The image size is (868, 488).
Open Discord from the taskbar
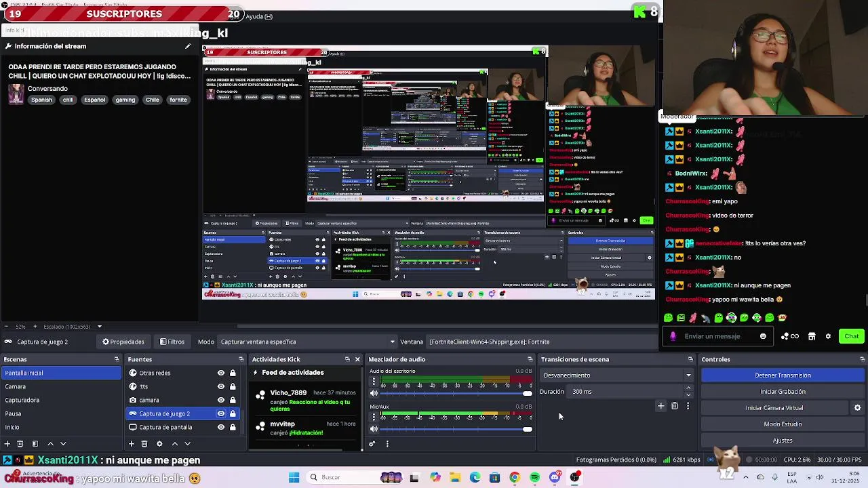pyautogui.click(x=555, y=477)
